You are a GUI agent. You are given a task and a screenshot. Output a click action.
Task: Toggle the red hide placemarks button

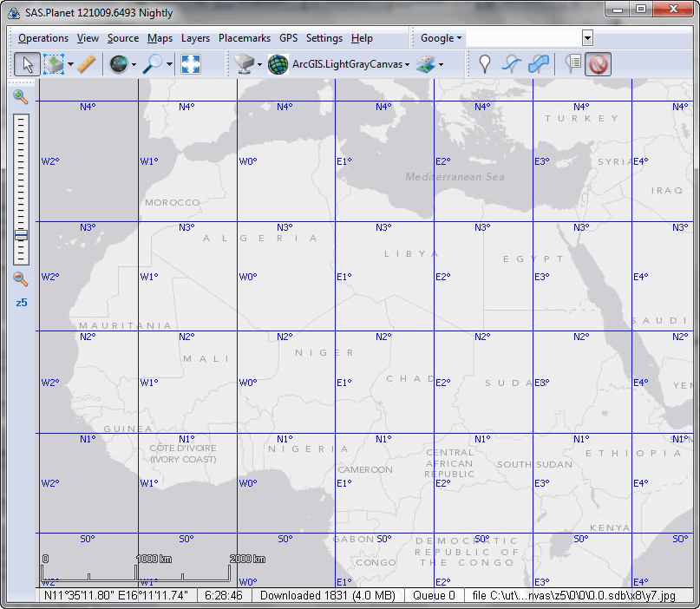(x=599, y=64)
